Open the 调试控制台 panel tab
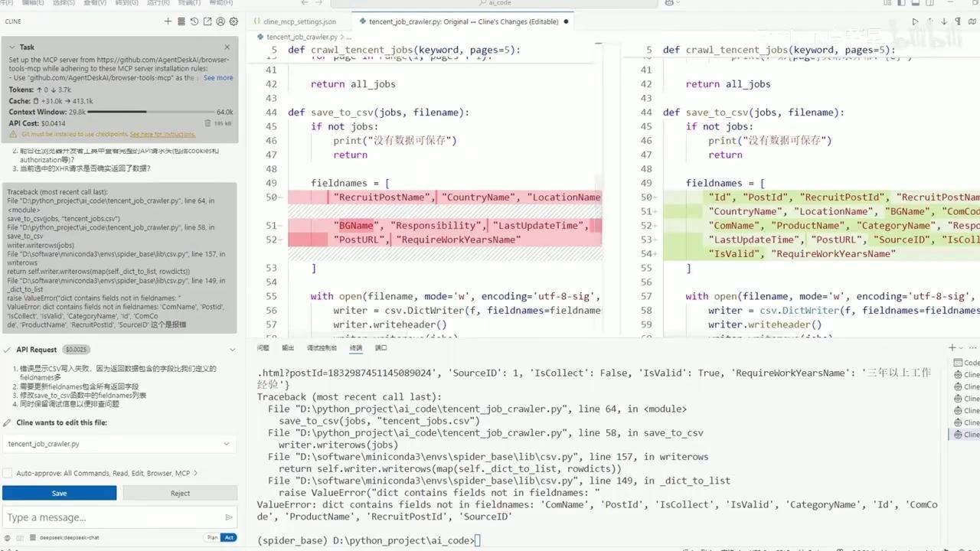This screenshot has width=980, height=551. point(322,347)
